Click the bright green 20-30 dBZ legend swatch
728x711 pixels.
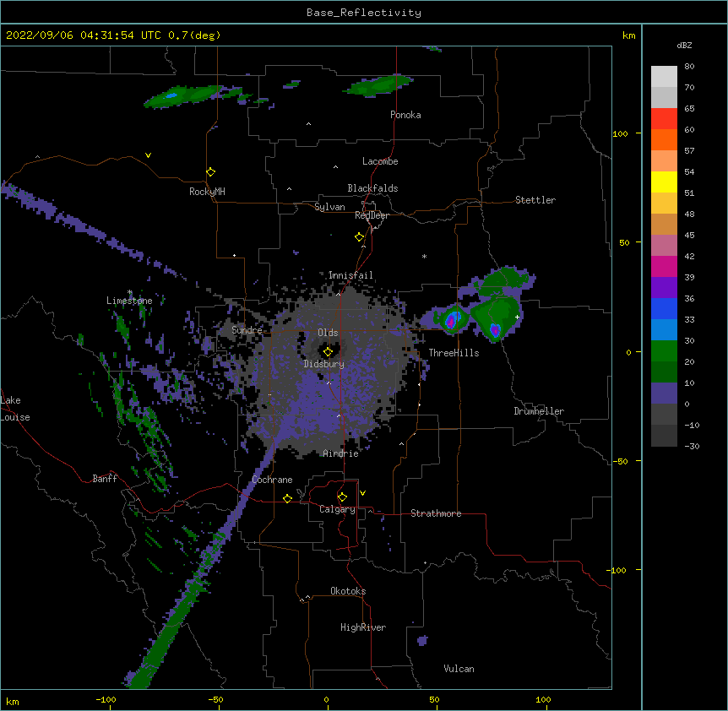point(664,351)
